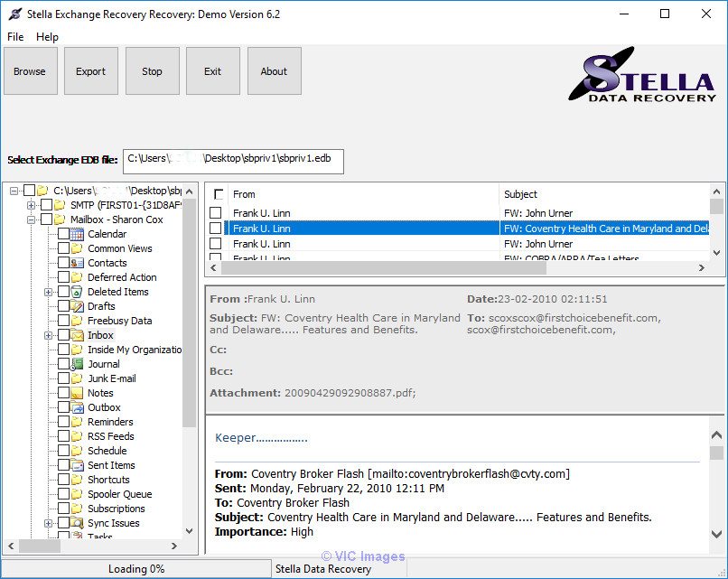Collapse the Mailbox - Sharon Cox node
728x579 pixels.
pos(31,219)
